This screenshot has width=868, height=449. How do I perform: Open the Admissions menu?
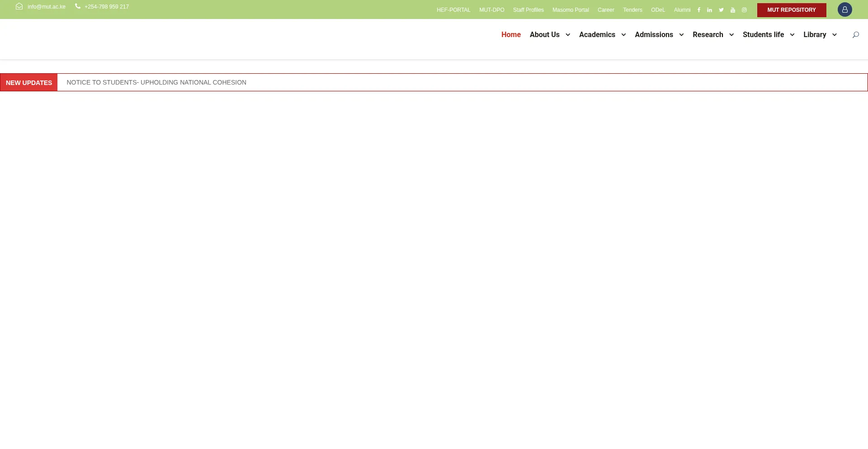[x=654, y=35]
